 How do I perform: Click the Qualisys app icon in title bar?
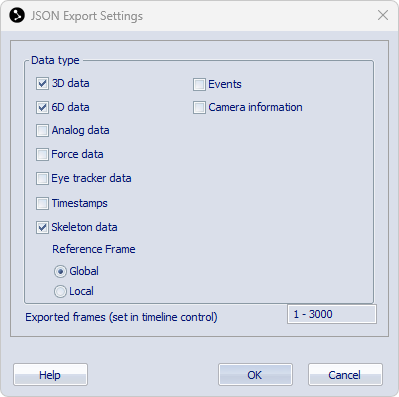tap(17, 15)
